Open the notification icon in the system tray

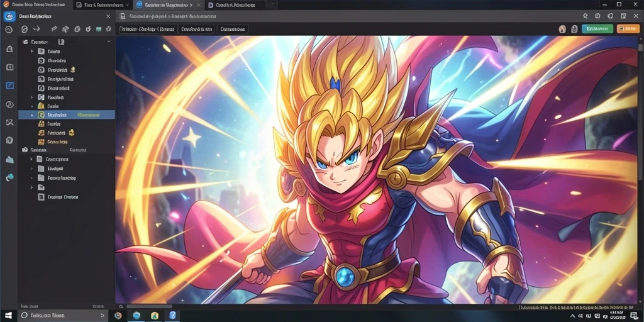click(635, 316)
